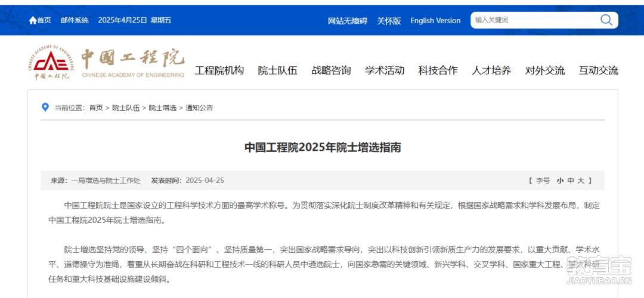Open the 战略咨询 menu
The image size is (644, 298).
331,70
